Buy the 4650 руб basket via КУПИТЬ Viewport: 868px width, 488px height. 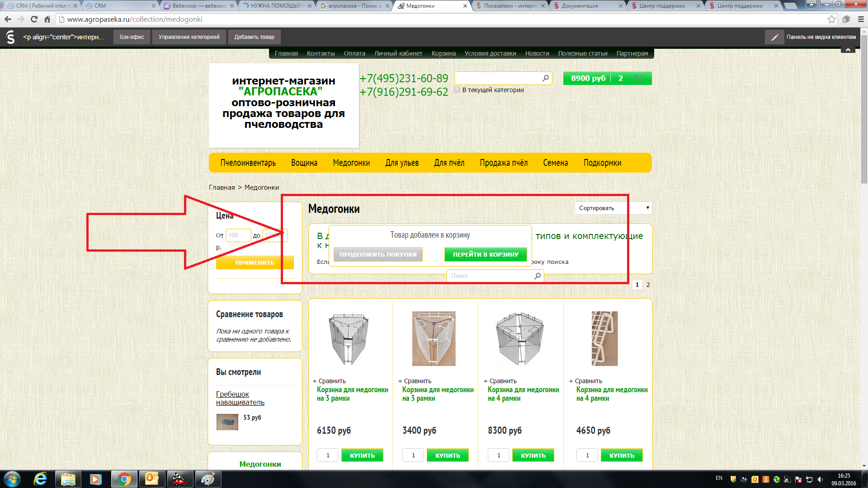[x=622, y=455]
